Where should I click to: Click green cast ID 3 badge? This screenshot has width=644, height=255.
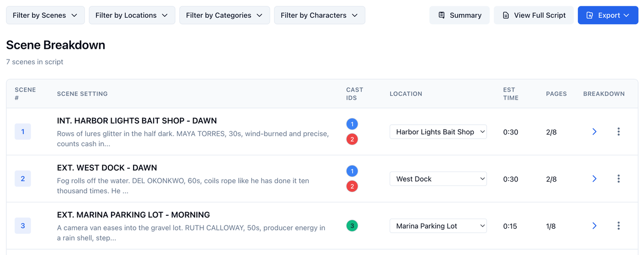pyautogui.click(x=352, y=226)
